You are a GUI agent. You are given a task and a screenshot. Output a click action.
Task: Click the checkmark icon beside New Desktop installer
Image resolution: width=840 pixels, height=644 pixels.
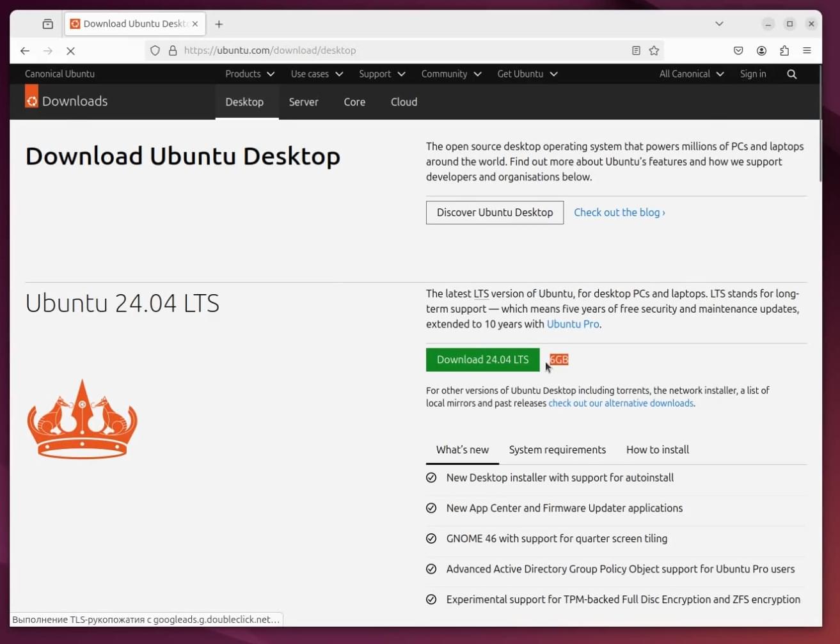[x=431, y=478]
